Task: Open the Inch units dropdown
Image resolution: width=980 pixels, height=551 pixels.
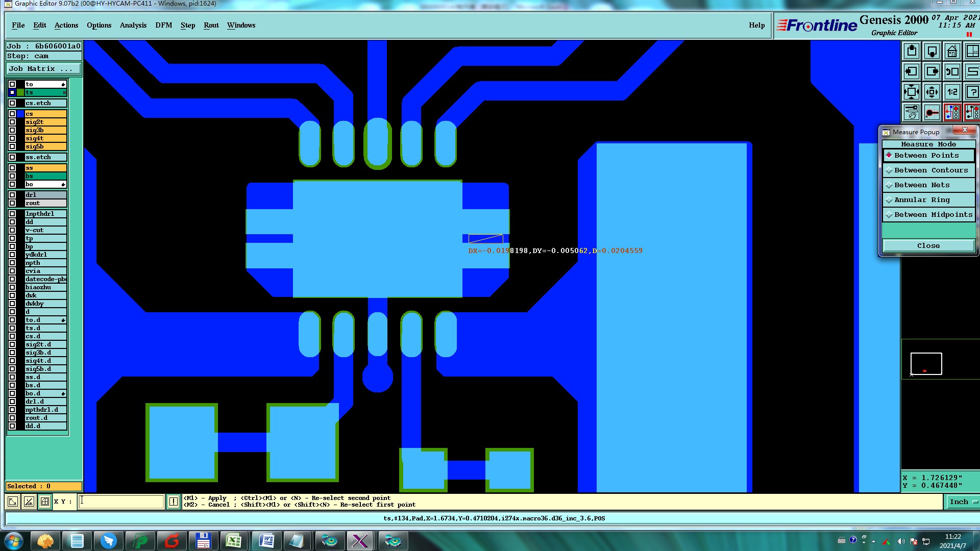Action: click(x=963, y=502)
